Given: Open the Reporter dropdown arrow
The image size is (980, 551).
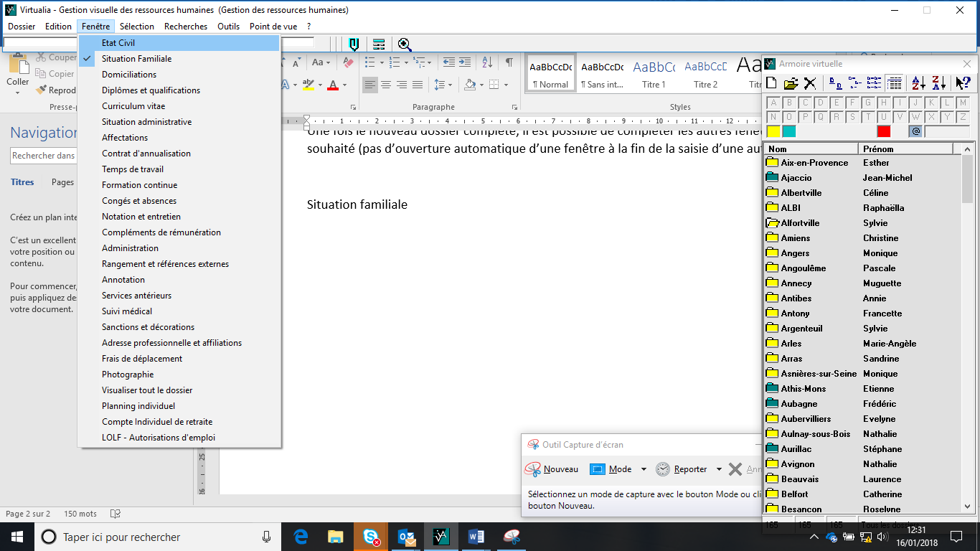Looking at the screenshot, I should [719, 469].
